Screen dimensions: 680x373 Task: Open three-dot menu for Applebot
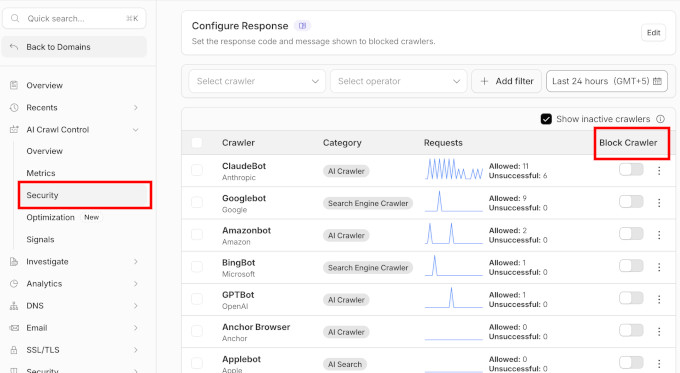[659, 363]
